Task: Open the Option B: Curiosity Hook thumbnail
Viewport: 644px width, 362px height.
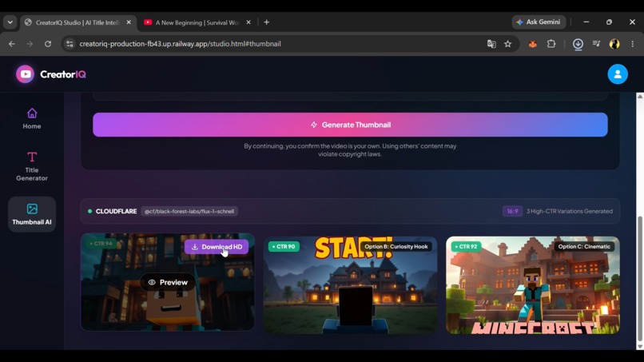Action: click(x=350, y=285)
